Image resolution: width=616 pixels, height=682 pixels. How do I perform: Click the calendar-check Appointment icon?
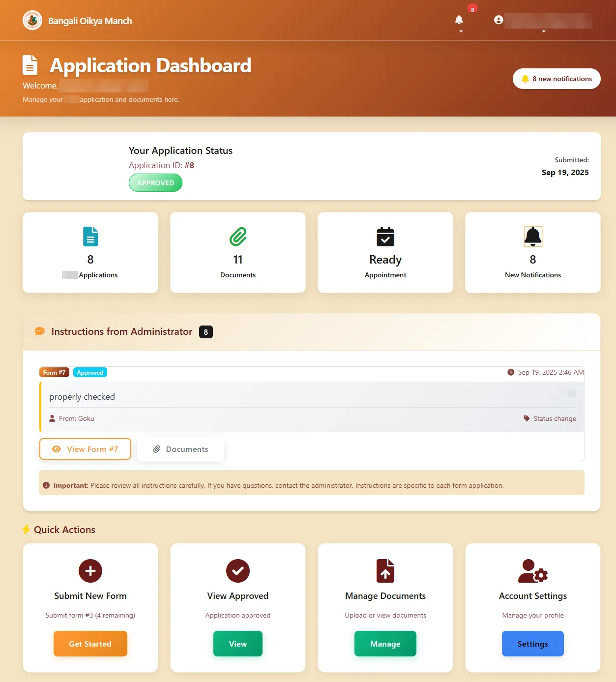tap(385, 237)
